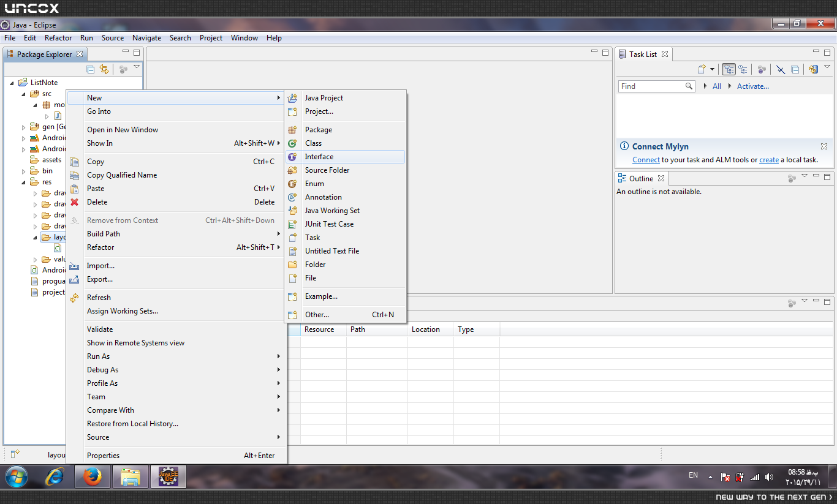Open the Refactor menu in menu bar
The image size is (837, 504).
(58, 38)
